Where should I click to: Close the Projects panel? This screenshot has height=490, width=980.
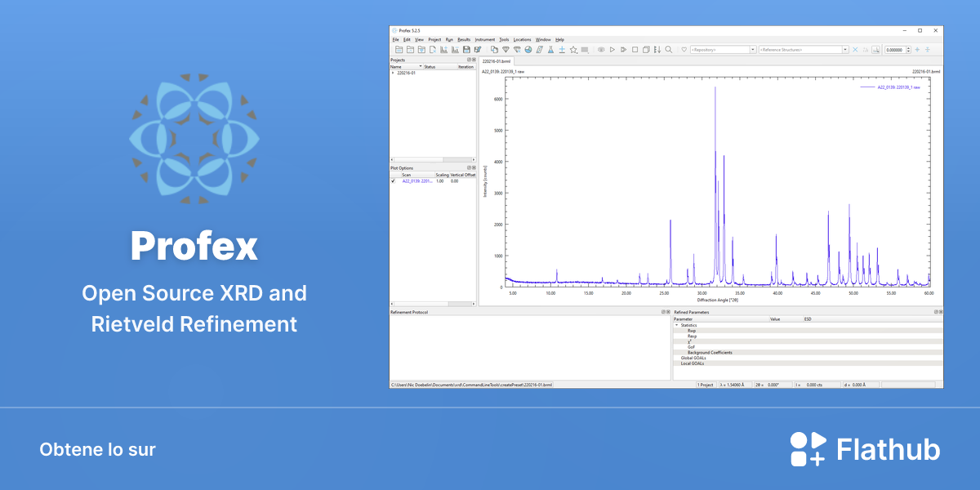[474, 60]
